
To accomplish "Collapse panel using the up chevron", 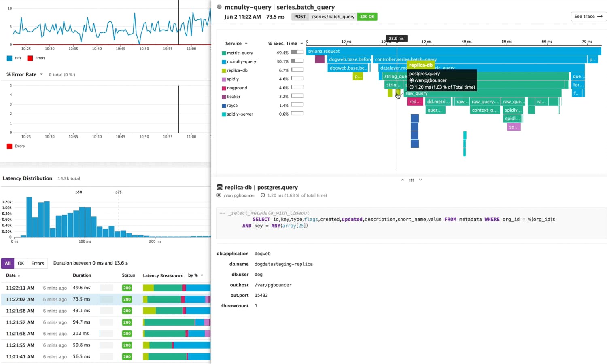I will point(402,180).
